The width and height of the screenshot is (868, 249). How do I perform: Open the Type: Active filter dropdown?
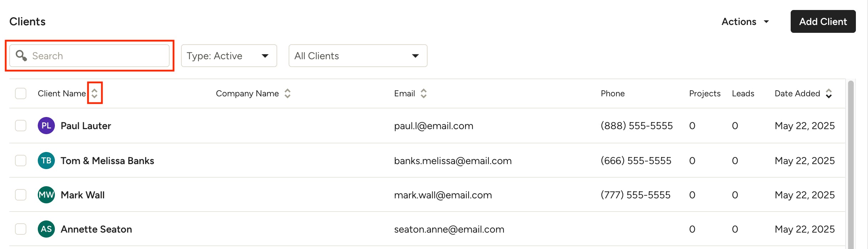click(229, 56)
